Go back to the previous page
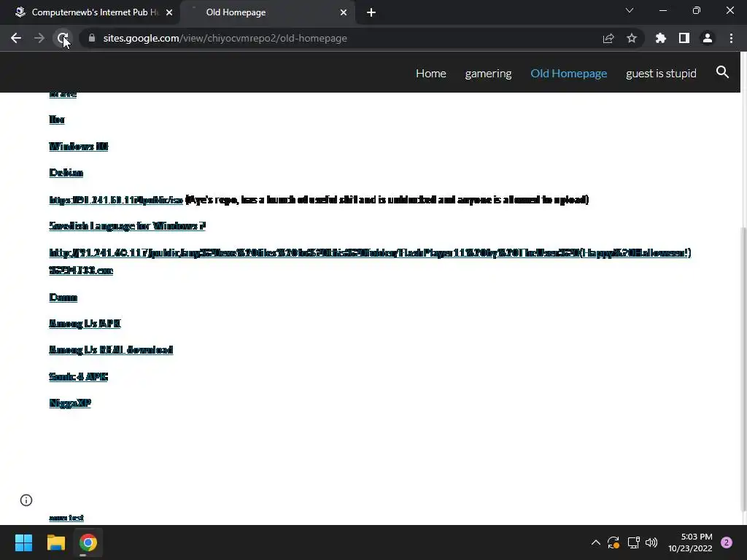 tap(16, 38)
